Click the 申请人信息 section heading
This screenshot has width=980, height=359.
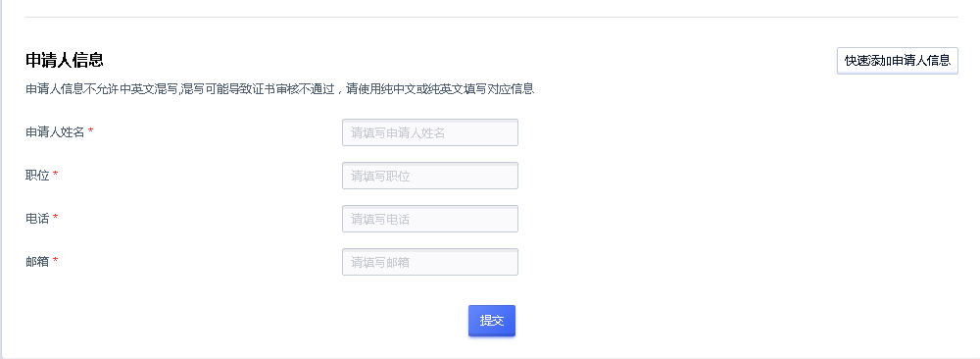click(65, 60)
